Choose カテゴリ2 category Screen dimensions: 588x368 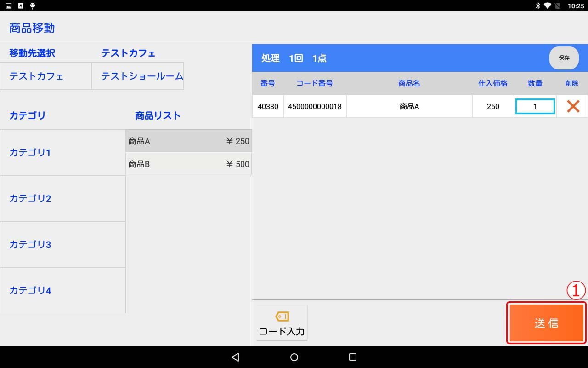(x=63, y=198)
